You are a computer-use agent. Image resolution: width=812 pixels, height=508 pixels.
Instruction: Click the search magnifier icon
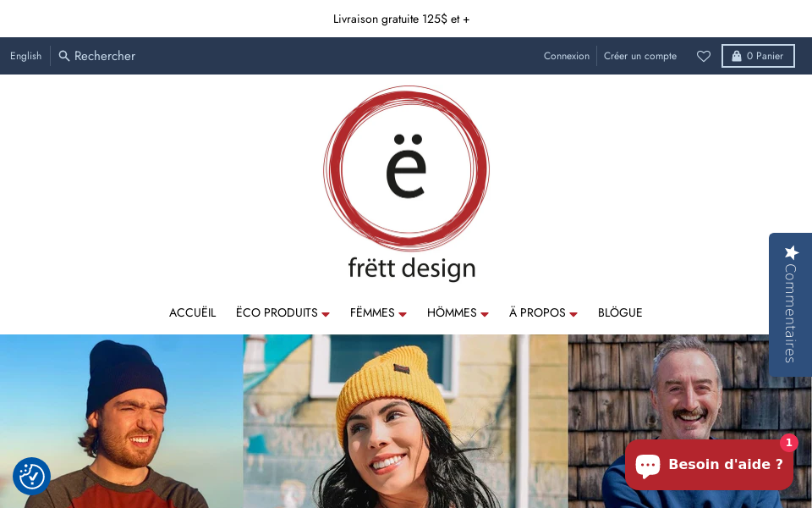coord(63,56)
